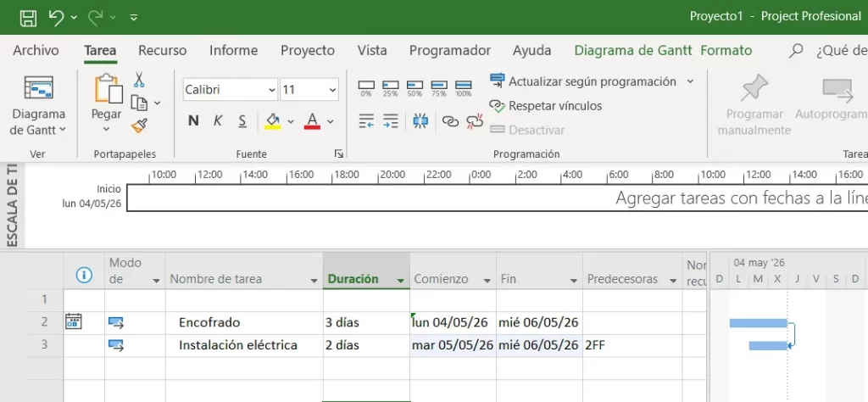Open the Archivo menu
868x402 pixels.
[36, 50]
